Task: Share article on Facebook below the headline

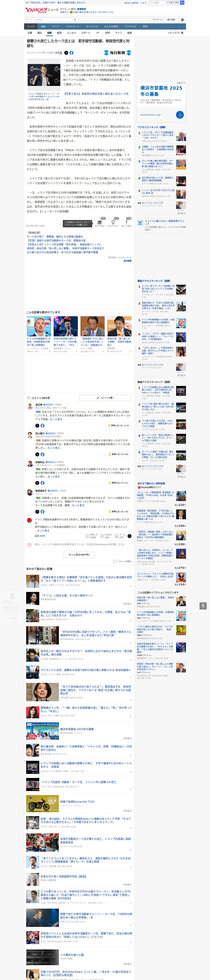Action: 71,53
